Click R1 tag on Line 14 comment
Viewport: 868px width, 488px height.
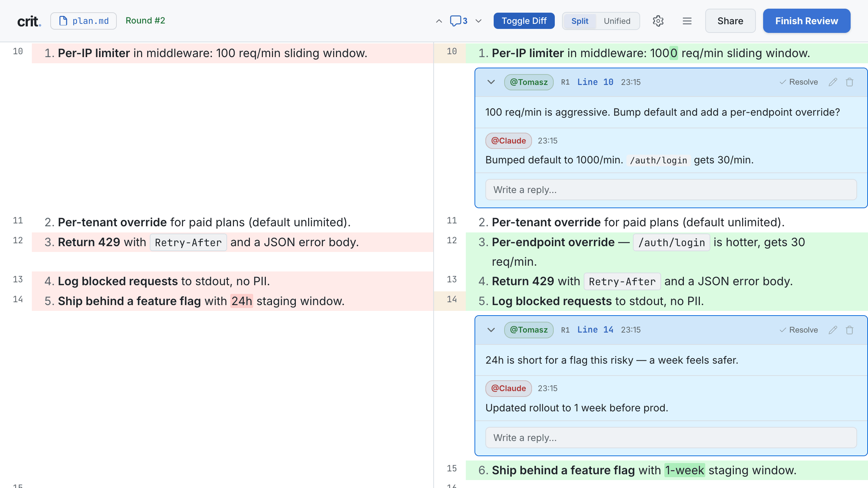565,330
